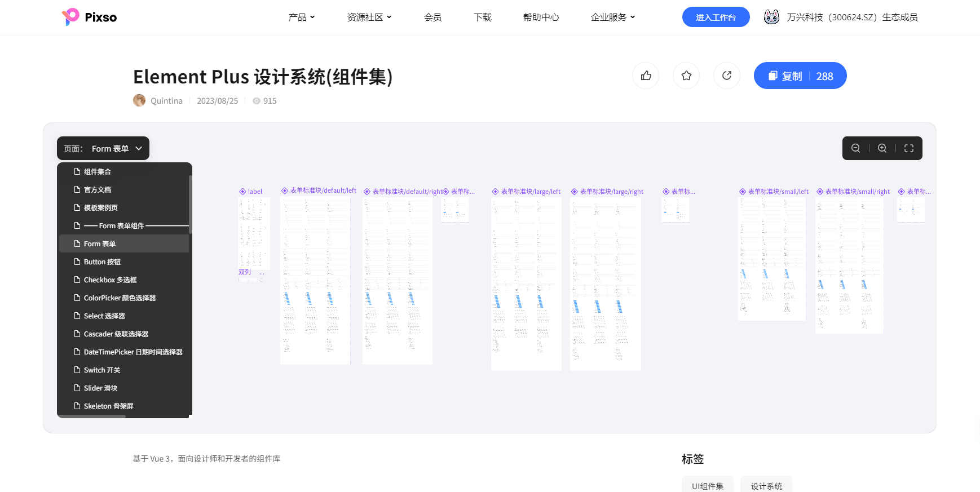Click the blue 复制 button

coord(800,76)
